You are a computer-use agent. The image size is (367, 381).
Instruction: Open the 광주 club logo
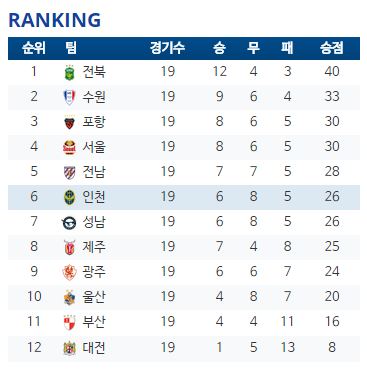(x=70, y=272)
